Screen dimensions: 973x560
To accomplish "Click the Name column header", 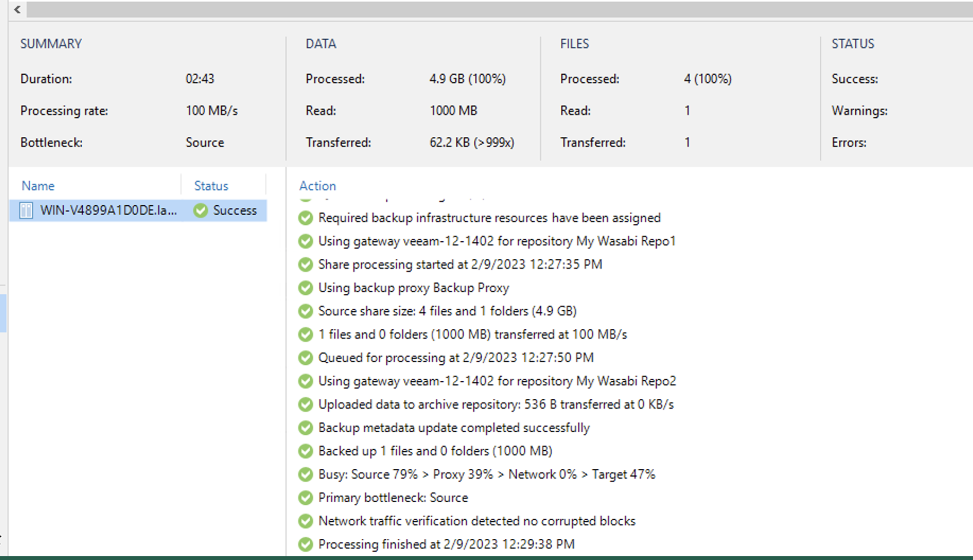I will click(38, 186).
